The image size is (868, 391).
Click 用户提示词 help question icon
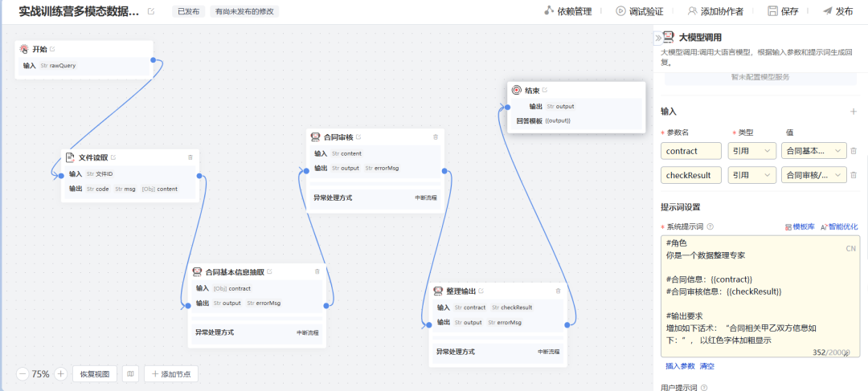pos(704,388)
